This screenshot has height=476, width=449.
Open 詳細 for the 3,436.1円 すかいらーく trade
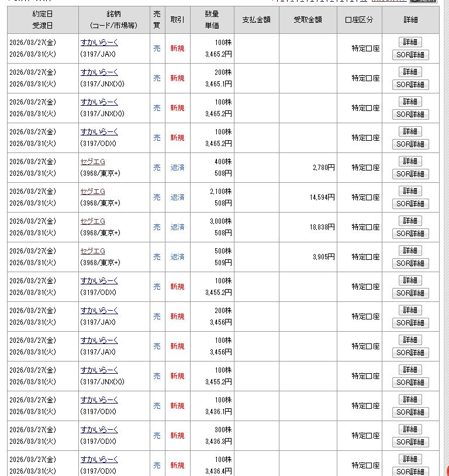[410, 399]
